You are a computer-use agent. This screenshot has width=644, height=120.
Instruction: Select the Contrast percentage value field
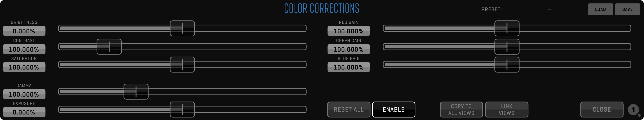point(24,49)
